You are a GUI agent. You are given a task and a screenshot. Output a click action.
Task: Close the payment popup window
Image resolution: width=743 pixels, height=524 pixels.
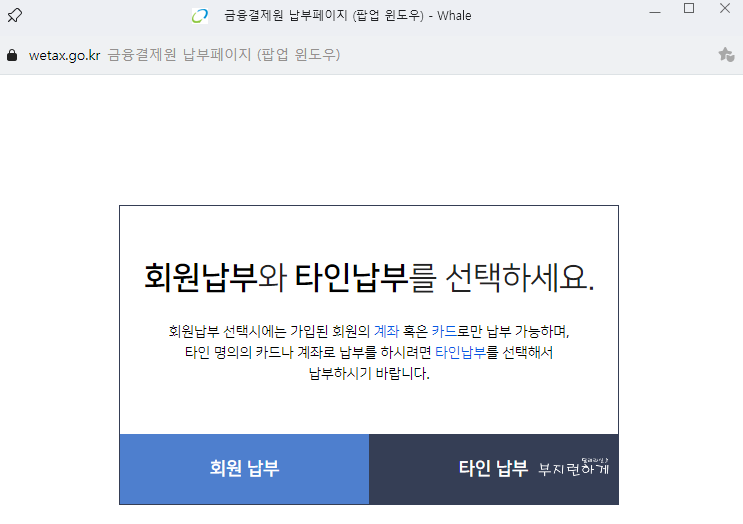[x=725, y=8]
